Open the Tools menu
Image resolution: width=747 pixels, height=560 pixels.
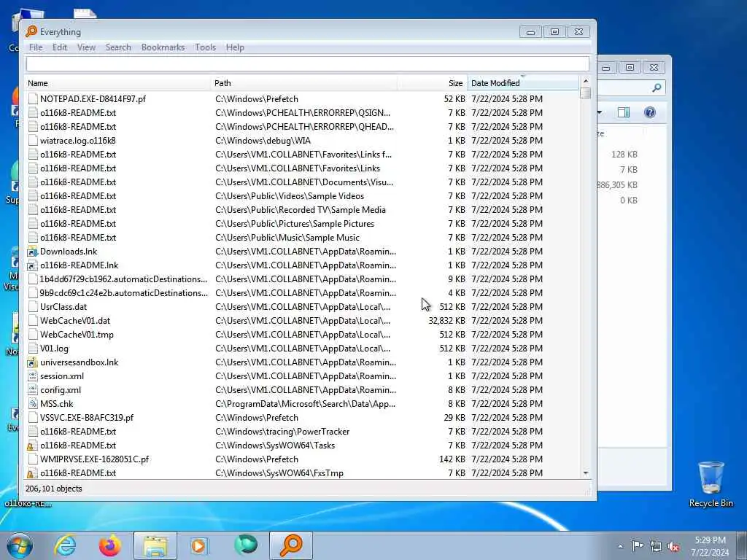point(205,47)
